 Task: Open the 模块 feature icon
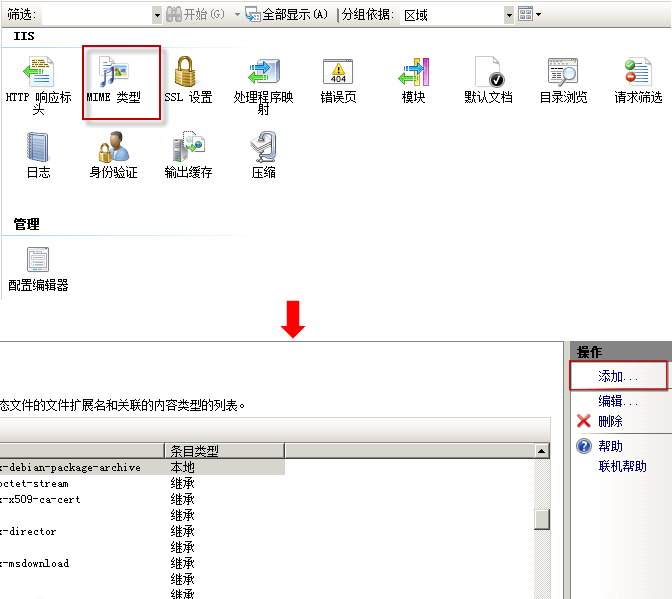413,75
